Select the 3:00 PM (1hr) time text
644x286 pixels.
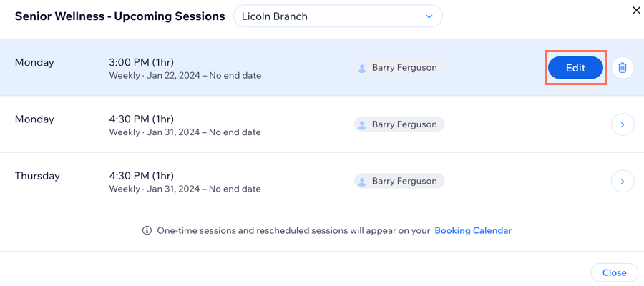(141, 62)
